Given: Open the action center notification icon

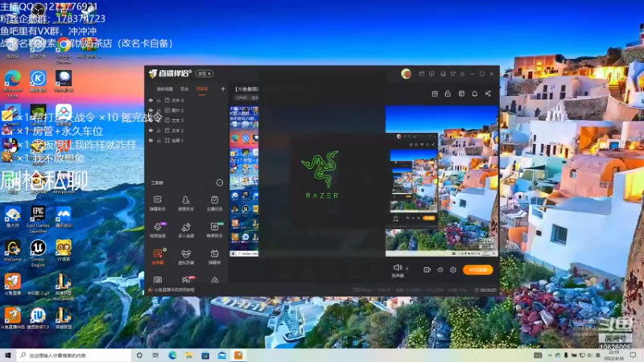Looking at the screenshot, I should coord(633,356).
